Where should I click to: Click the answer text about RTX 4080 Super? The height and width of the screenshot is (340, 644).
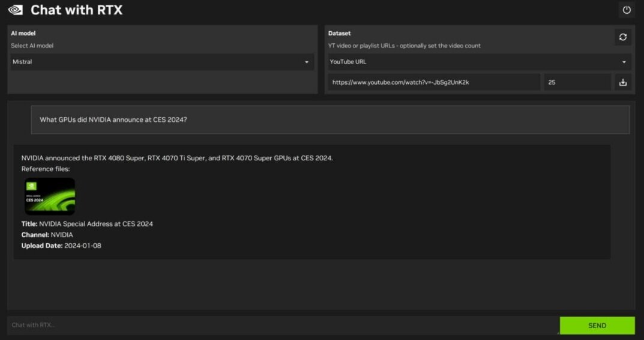(177, 158)
